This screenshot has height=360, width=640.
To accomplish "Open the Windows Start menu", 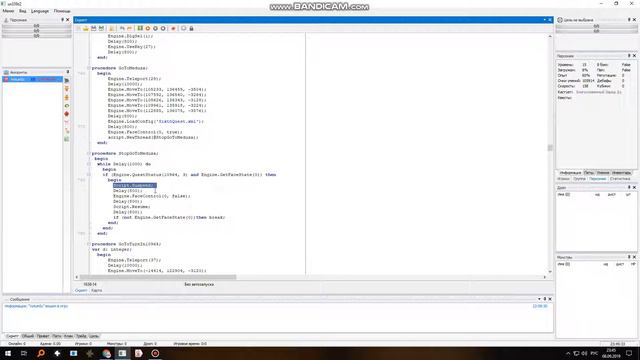I will 7,353.
